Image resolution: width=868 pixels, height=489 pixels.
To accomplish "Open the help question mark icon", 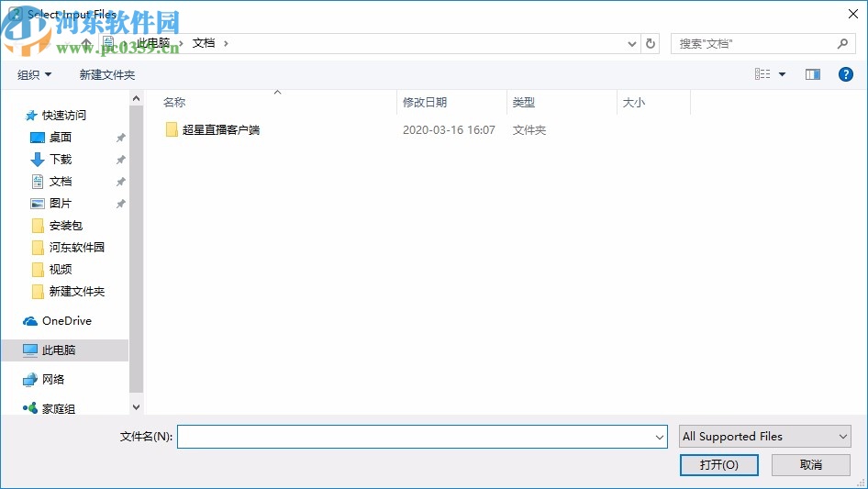I will click(x=845, y=74).
